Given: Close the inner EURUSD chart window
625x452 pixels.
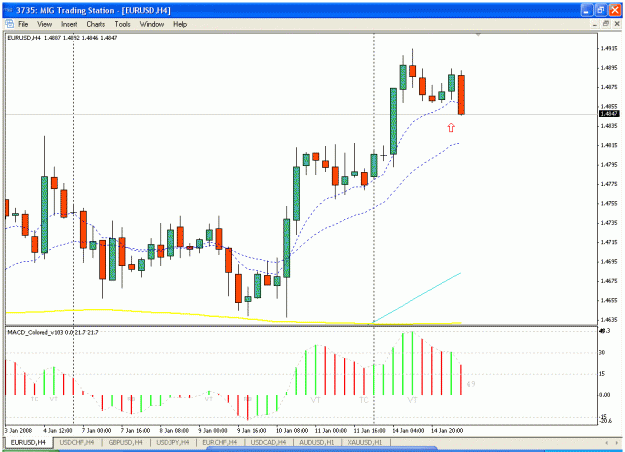Looking at the screenshot, I should pos(617,24).
